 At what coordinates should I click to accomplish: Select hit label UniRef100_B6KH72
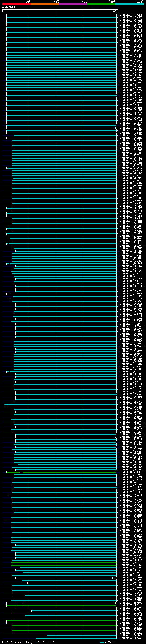(x=131, y=211)
